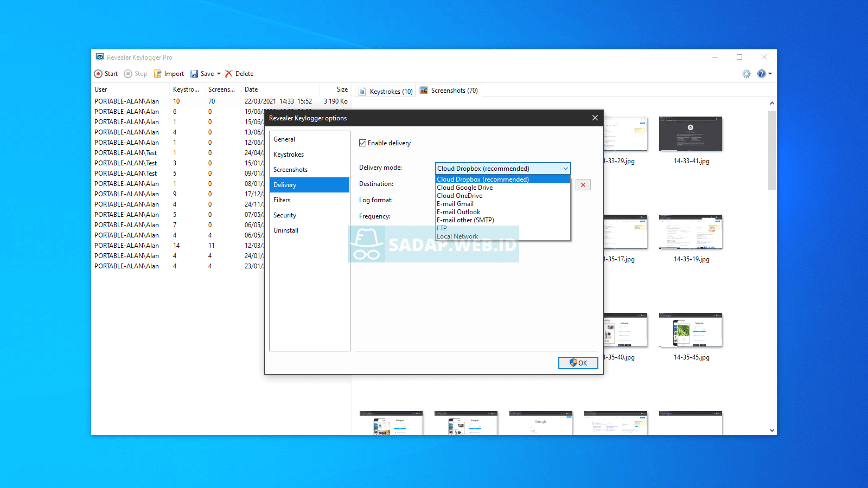This screenshot has width=868, height=488.
Task: Uncheck the Enable delivery checkbox
Action: 363,143
